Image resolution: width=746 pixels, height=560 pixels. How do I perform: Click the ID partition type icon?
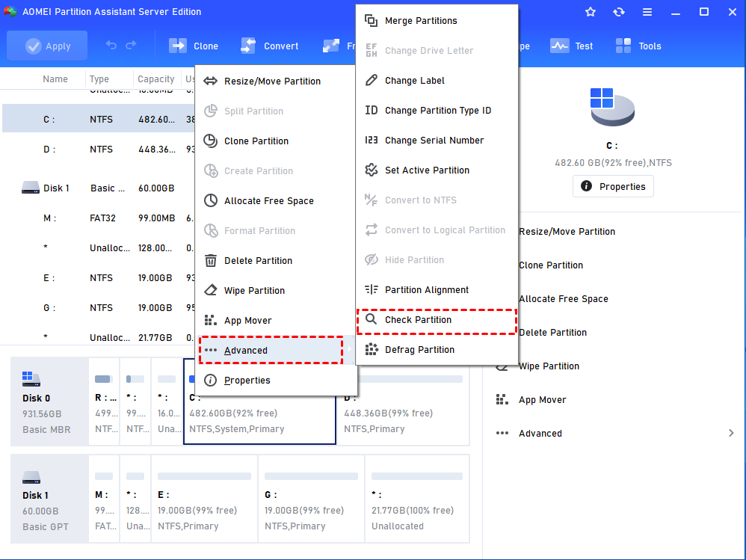click(371, 111)
